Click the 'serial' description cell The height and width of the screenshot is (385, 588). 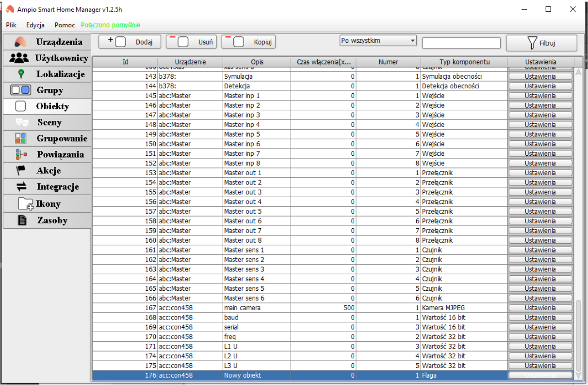[x=257, y=327]
